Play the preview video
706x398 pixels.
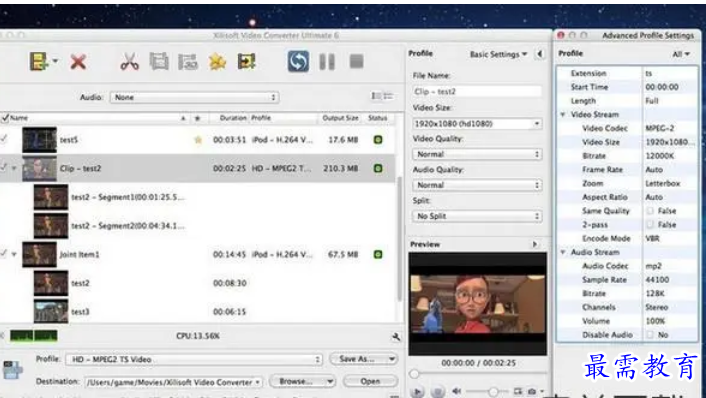pos(417,392)
